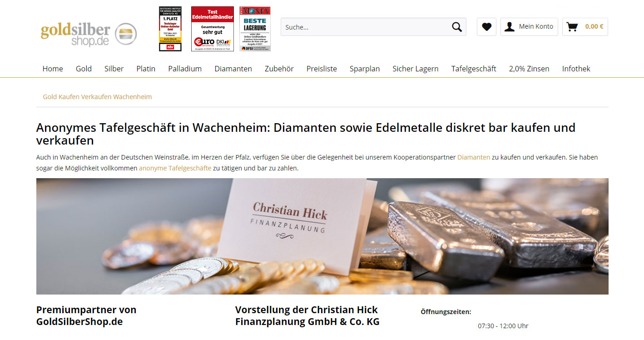Click the Mein Konto person icon
This screenshot has height=340, width=644.
pos(510,27)
